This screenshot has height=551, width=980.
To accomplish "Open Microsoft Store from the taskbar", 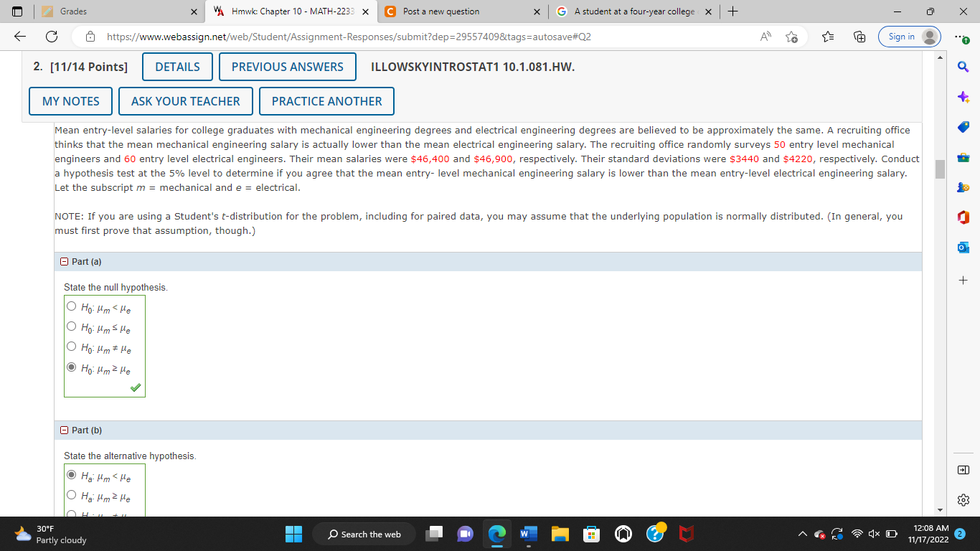I will [592, 534].
